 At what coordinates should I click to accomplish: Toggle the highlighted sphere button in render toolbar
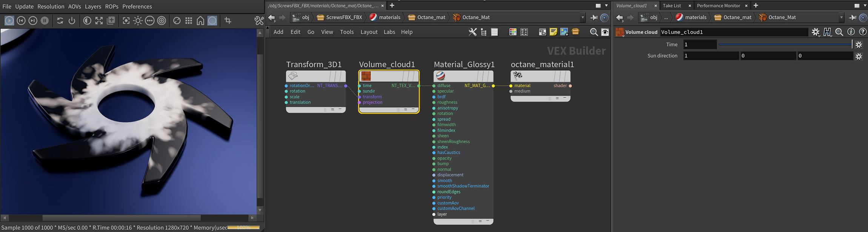pyautogui.click(x=212, y=20)
